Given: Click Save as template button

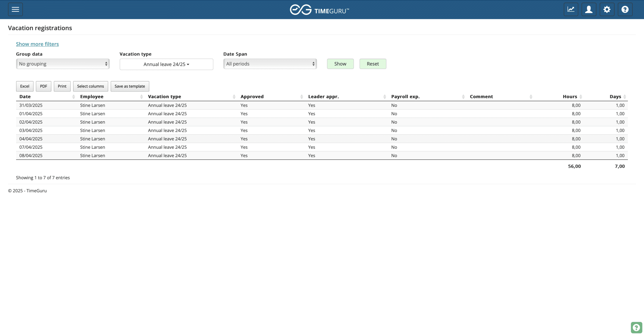Looking at the screenshot, I should (130, 86).
